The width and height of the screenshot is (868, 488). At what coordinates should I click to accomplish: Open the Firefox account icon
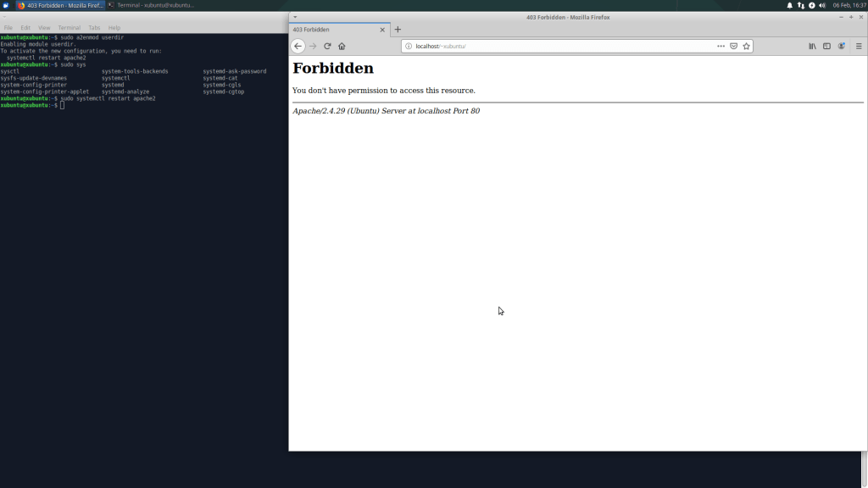pos(842,46)
